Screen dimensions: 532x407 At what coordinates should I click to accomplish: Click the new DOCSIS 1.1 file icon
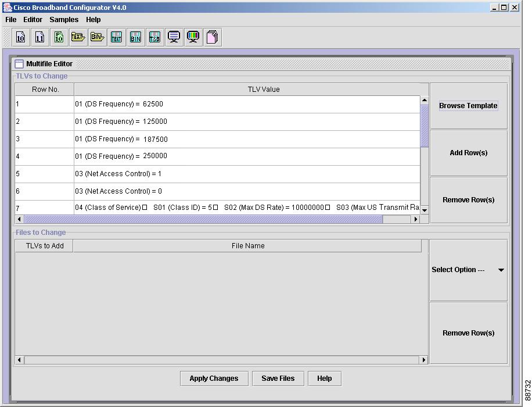point(39,37)
